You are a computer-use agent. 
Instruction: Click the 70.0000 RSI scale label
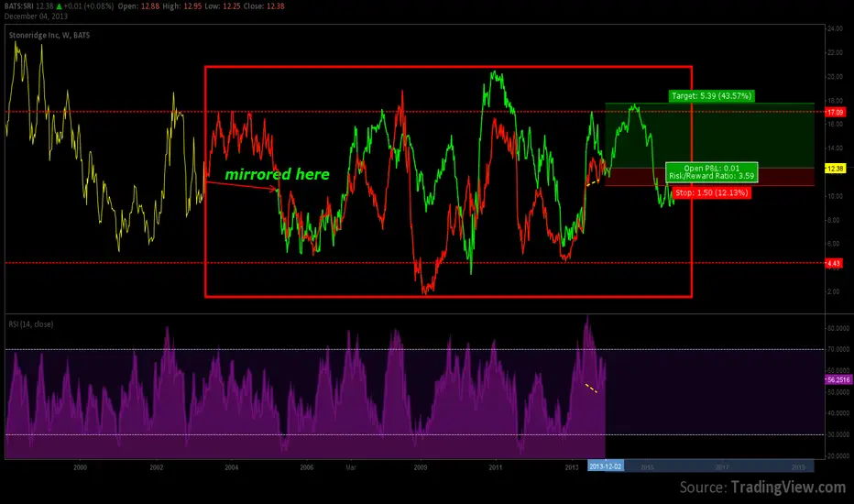point(838,349)
